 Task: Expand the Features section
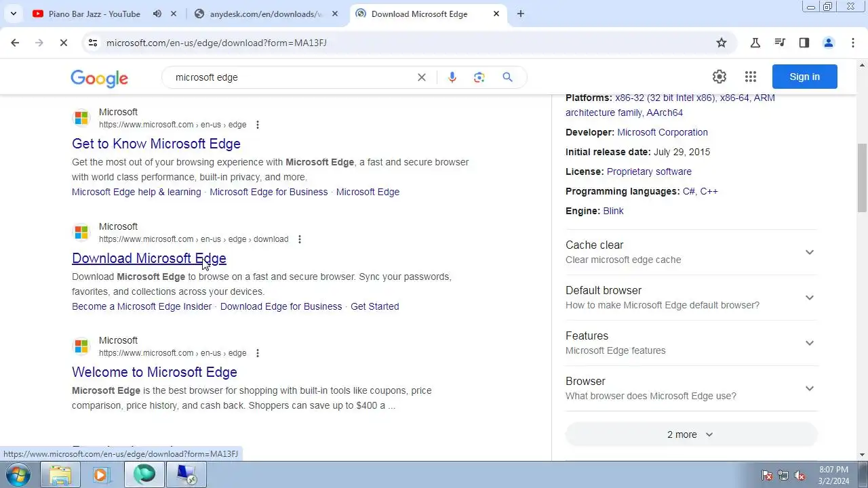coord(692,343)
